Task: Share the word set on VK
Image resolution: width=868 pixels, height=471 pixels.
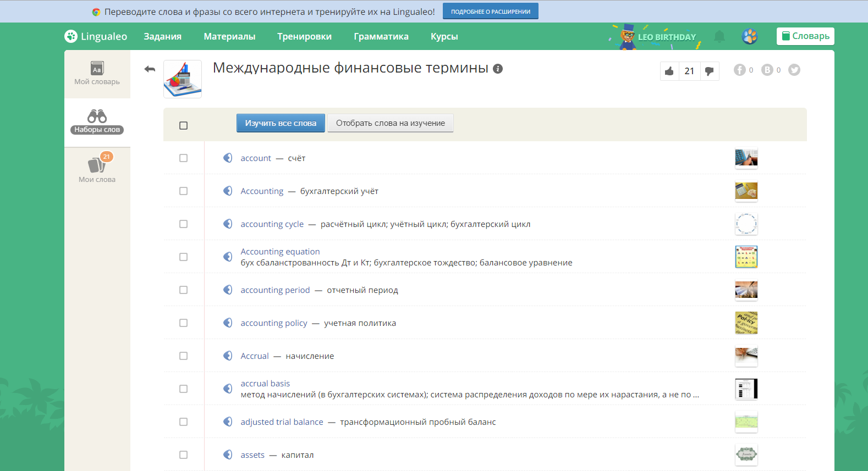Action: 767,70
